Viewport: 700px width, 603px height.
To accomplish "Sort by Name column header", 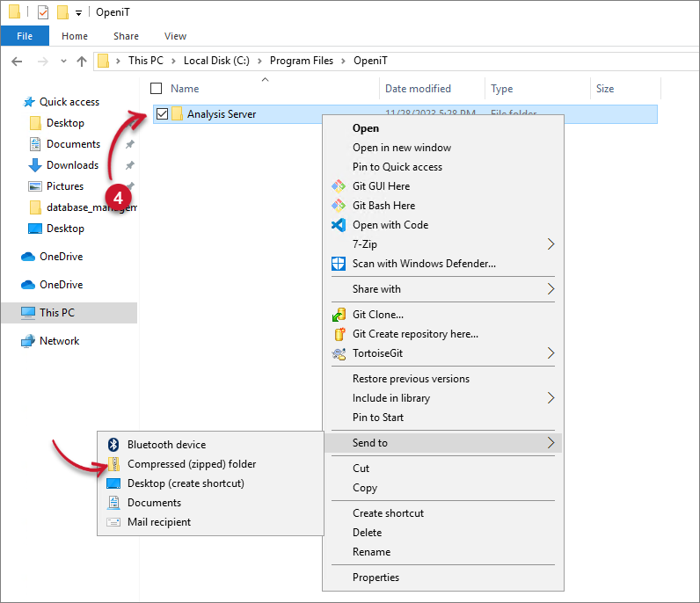I will 185,89.
